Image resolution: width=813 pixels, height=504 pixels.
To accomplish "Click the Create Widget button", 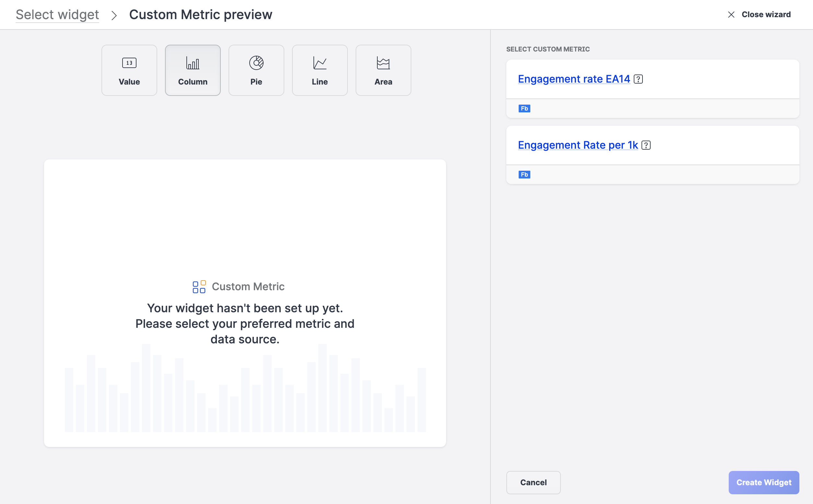I will [764, 482].
